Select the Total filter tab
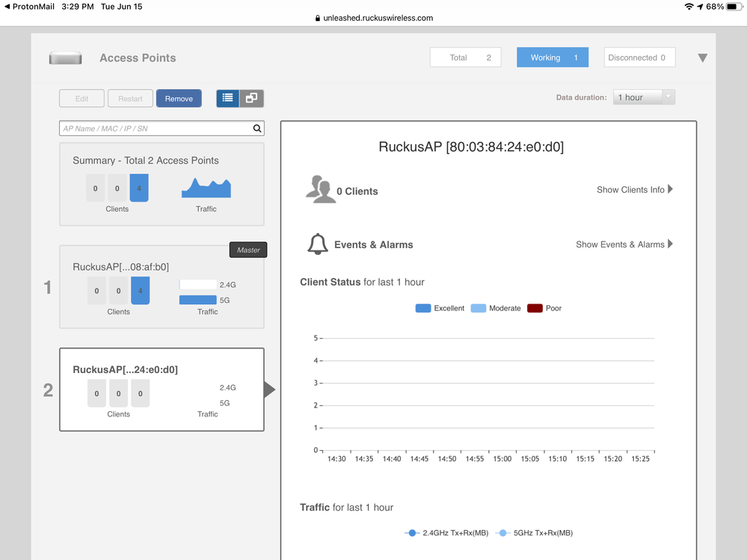 tap(465, 58)
